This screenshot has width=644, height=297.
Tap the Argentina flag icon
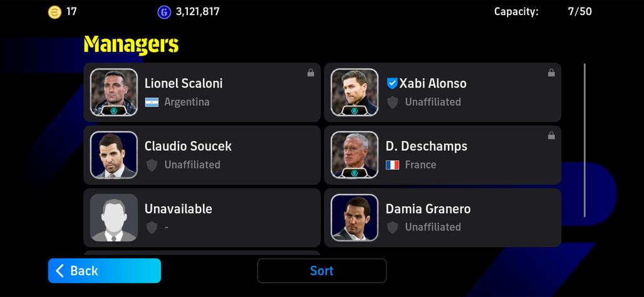click(x=152, y=102)
